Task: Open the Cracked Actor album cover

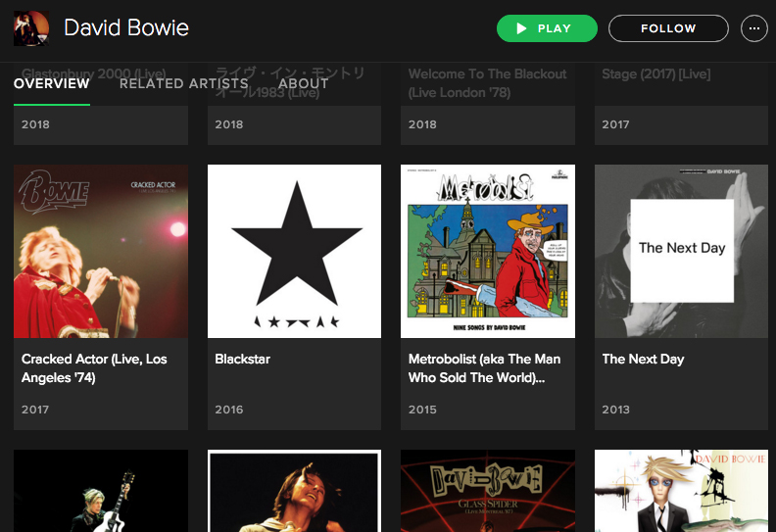Action: 101,252
